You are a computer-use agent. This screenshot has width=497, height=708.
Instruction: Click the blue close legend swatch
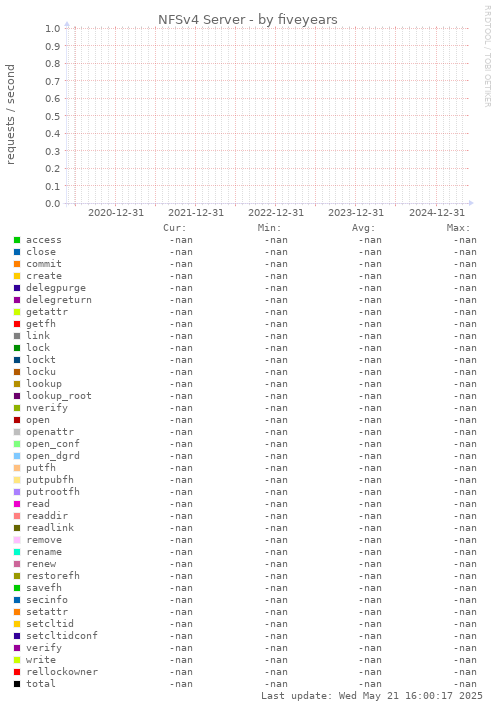tap(17, 252)
